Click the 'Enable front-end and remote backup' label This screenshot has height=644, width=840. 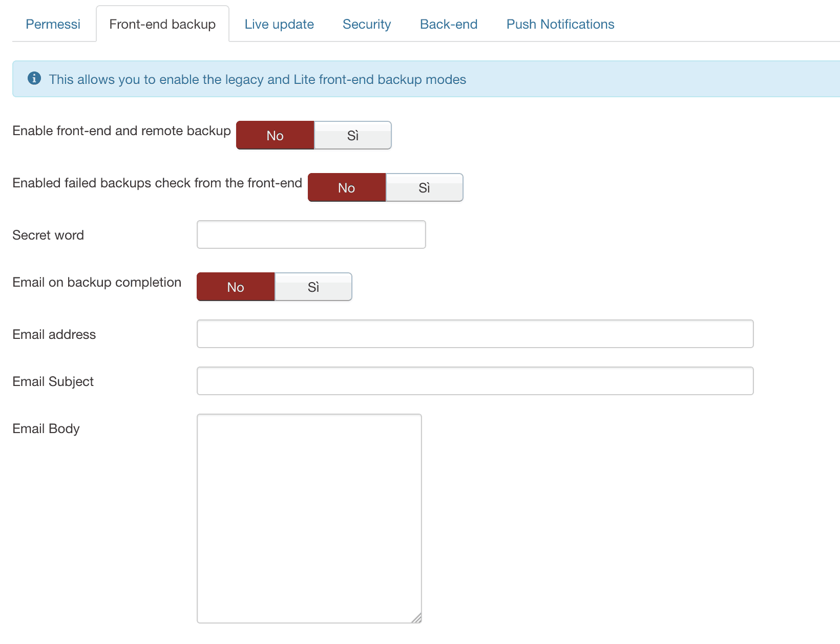click(122, 131)
